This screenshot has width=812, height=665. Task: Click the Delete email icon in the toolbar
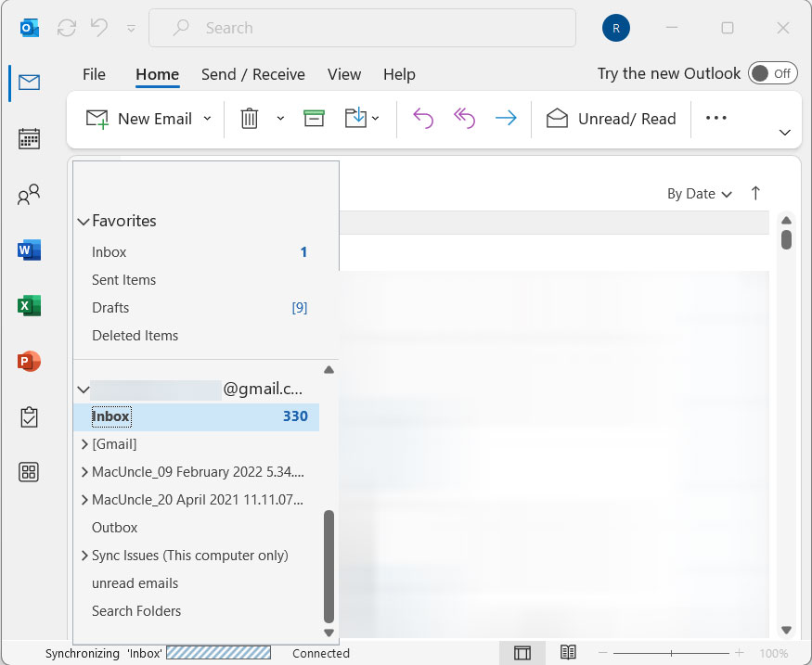tap(251, 118)
